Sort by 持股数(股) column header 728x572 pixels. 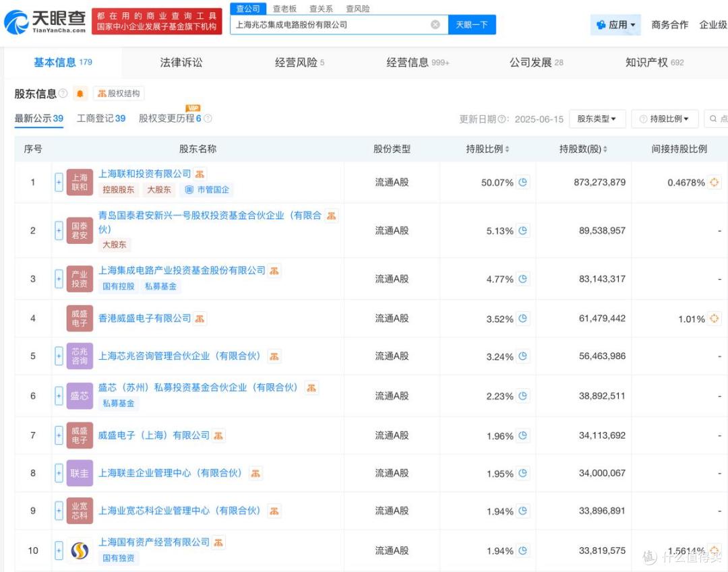tap(583, 149)
